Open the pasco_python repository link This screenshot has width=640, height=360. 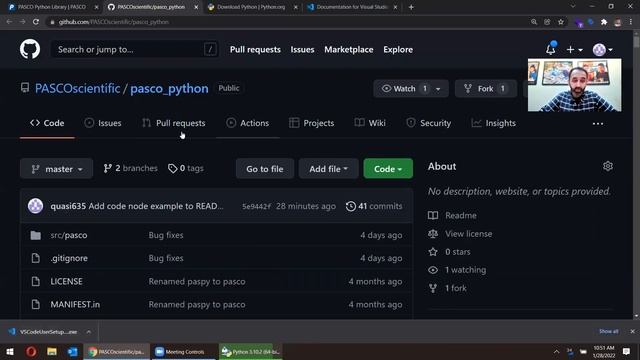coord(169,89)
